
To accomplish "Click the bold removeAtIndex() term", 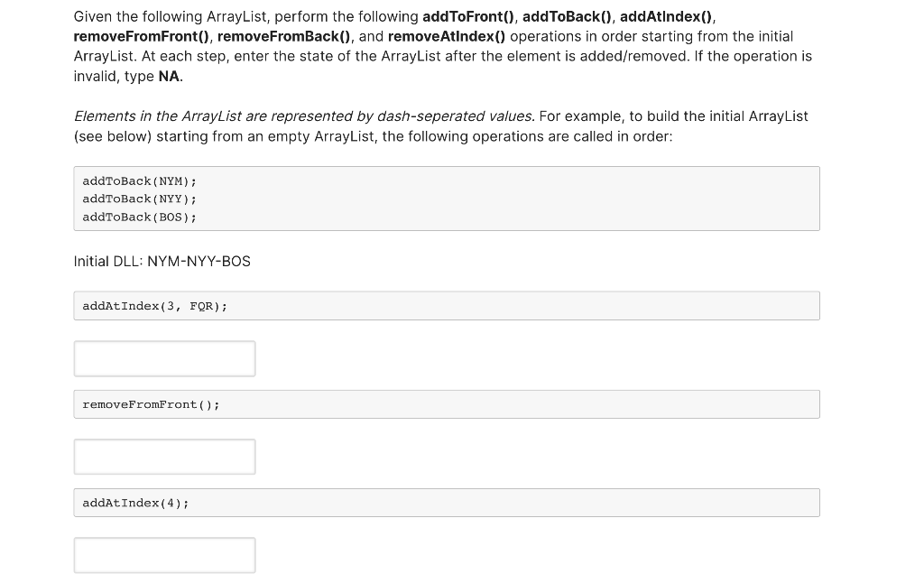I will point(447,36).
